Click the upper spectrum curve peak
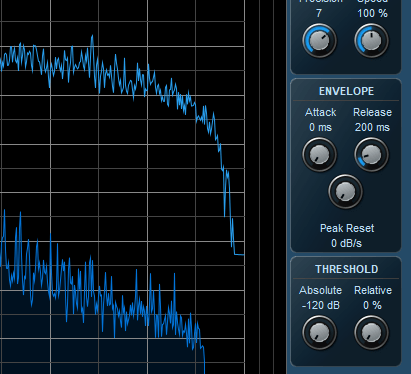The height and width of the screenshot is (374, 411). pos(92,37)
